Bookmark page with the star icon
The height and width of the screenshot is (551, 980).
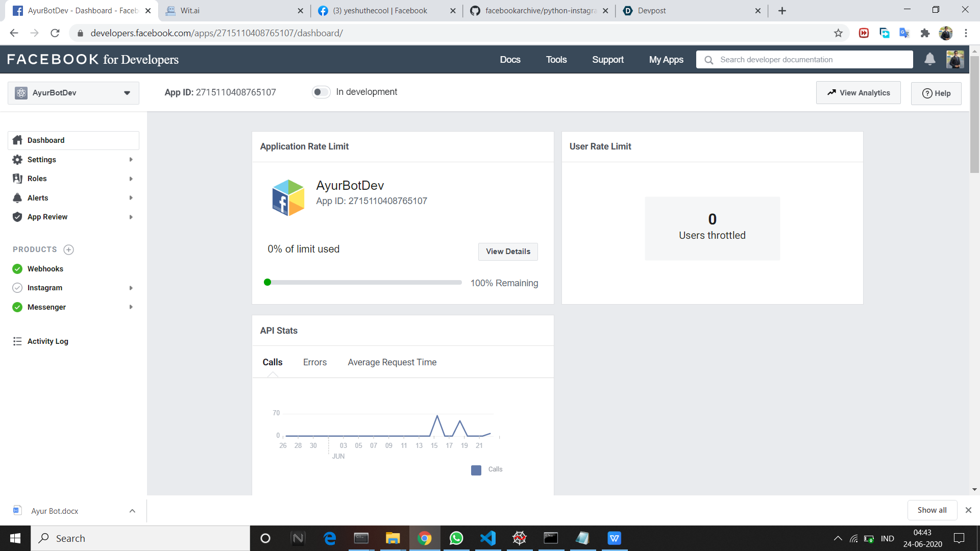click(838, 33)
